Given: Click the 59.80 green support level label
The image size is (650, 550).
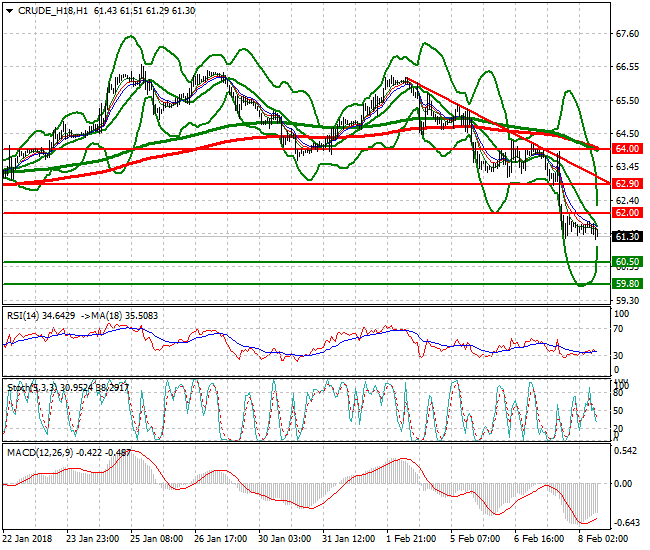Looking at the screenshot, I should click(627, 284).
